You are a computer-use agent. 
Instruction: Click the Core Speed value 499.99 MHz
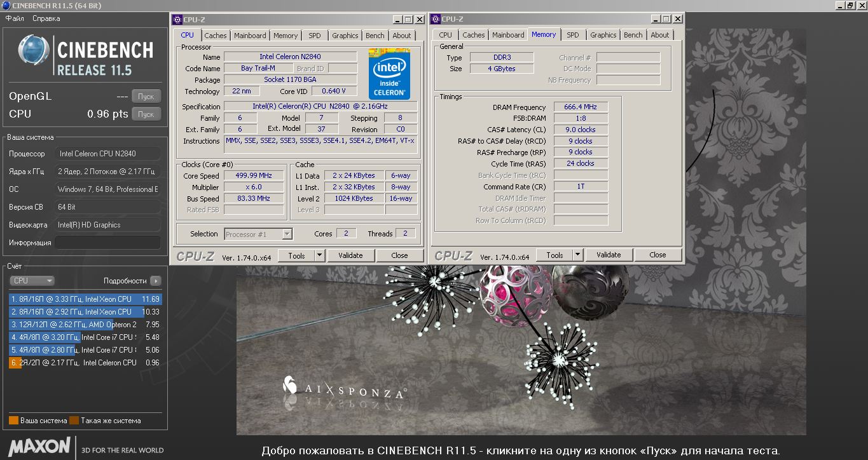[x=254, y=176]
